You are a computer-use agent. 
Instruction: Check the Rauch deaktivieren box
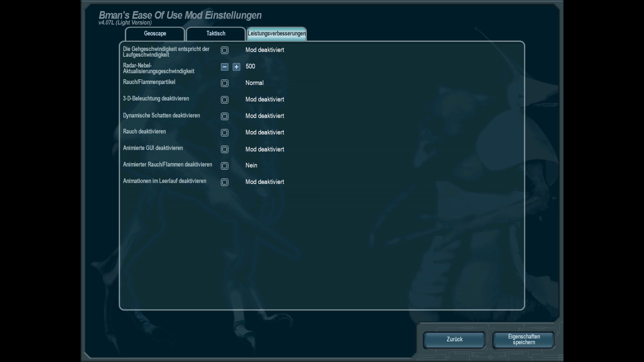tap(224, 133)
